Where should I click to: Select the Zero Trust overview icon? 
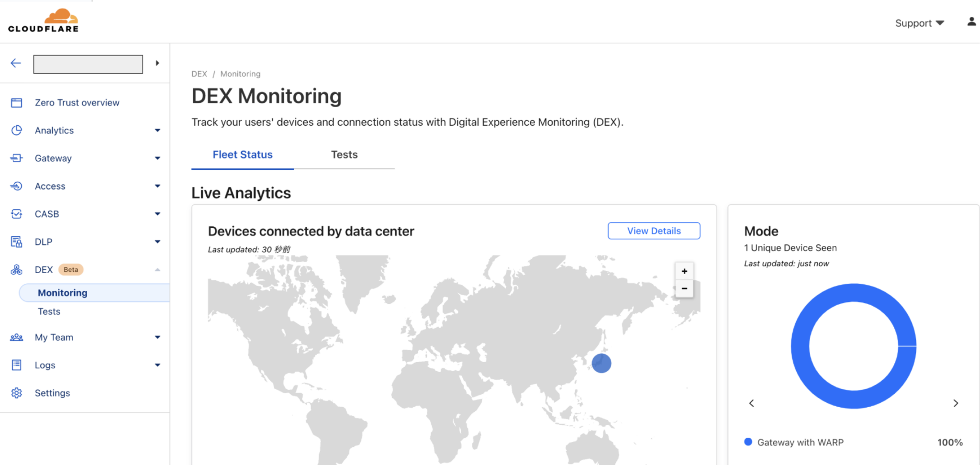(x=17, y=102)
